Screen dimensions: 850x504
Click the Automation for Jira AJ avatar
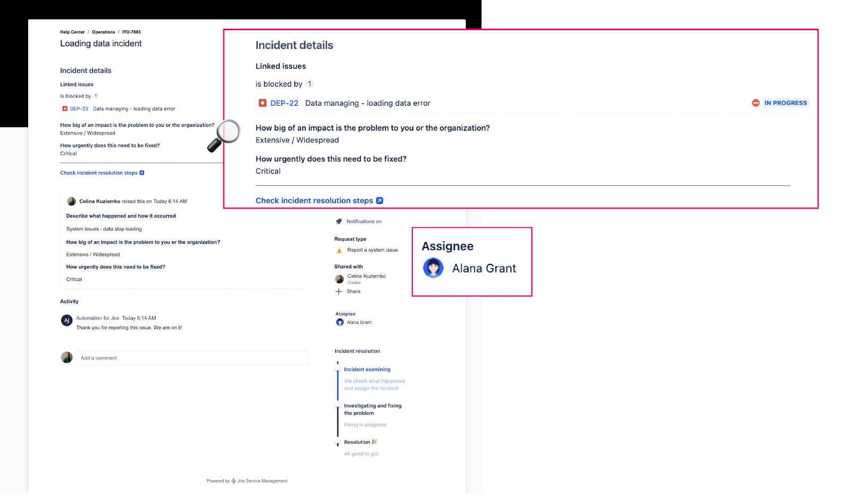66,320
